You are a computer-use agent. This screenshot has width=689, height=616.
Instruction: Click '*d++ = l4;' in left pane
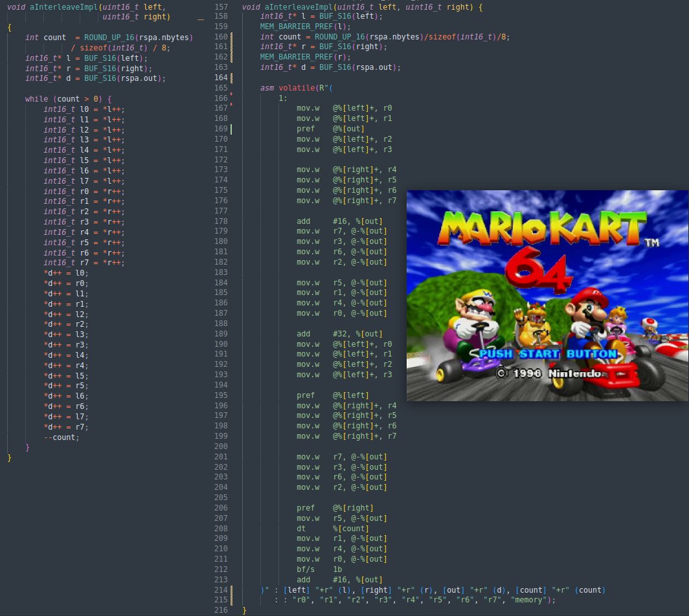[66, 355]
